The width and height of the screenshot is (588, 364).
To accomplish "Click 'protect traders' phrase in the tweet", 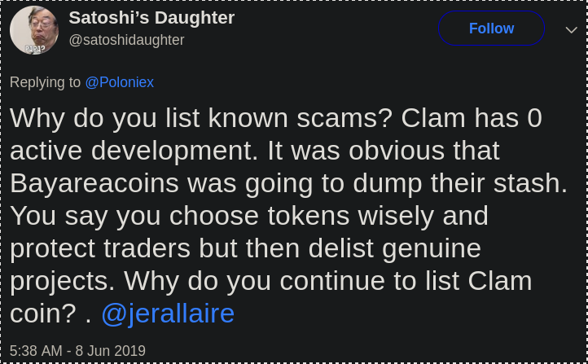I will (x=100, y=248).
